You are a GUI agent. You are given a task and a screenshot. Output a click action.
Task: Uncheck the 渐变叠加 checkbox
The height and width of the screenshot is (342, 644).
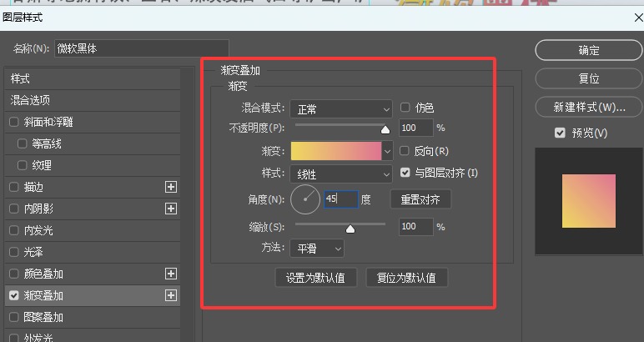click(14, 295)
